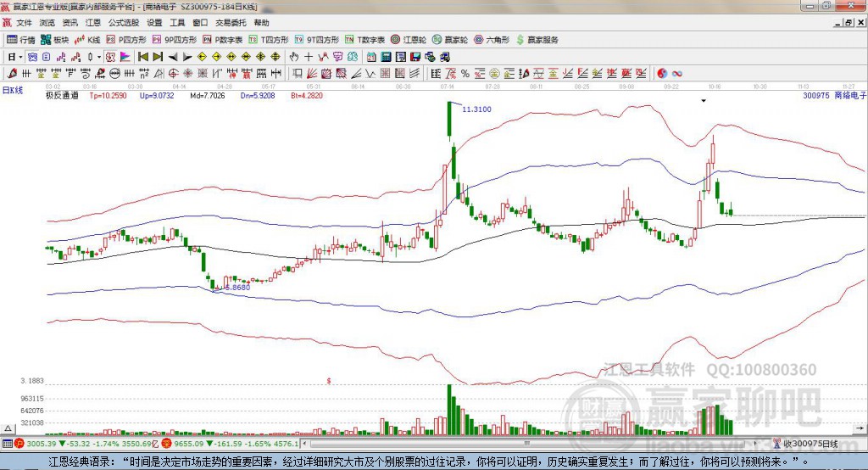
Task: Select the circle target drawing tool
Action: (x=173, y=73)
